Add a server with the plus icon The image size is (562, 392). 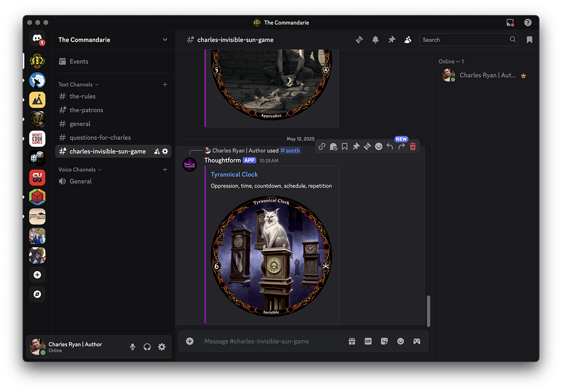[37, 275]
